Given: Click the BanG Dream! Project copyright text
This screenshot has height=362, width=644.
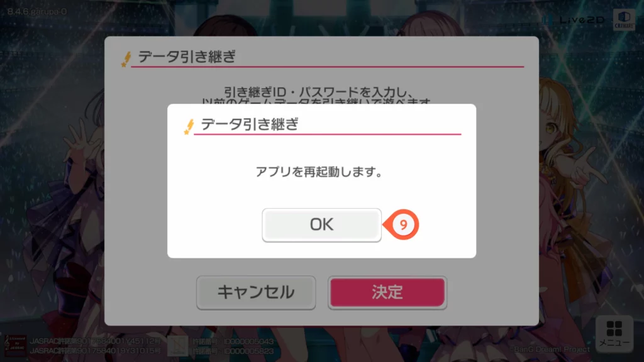Looking at the screenshot, I should point(552,349).
